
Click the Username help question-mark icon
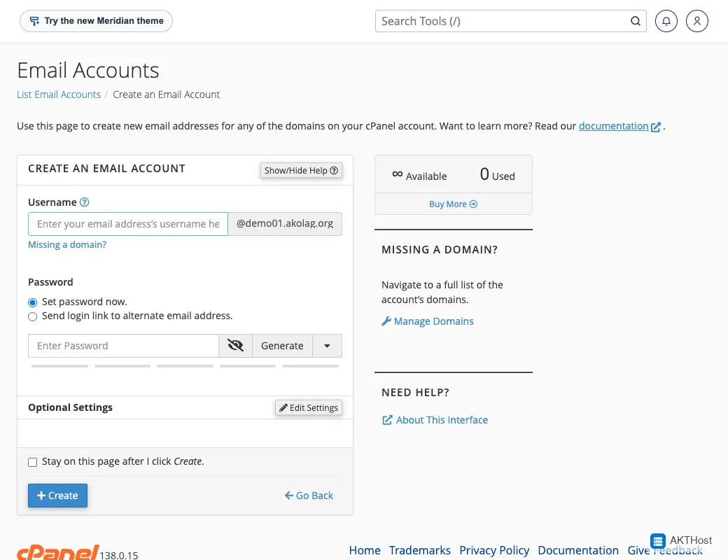(84, 202)
